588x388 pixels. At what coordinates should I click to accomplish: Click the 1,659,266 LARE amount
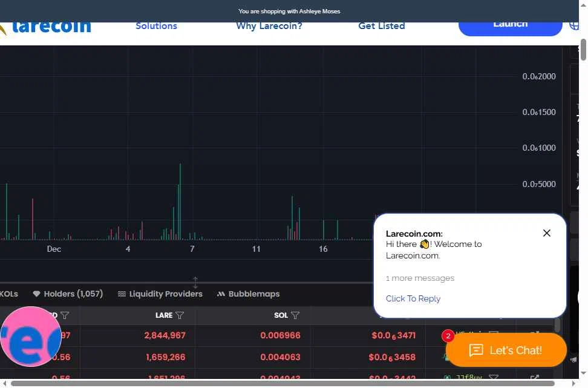tap(165, 357)
